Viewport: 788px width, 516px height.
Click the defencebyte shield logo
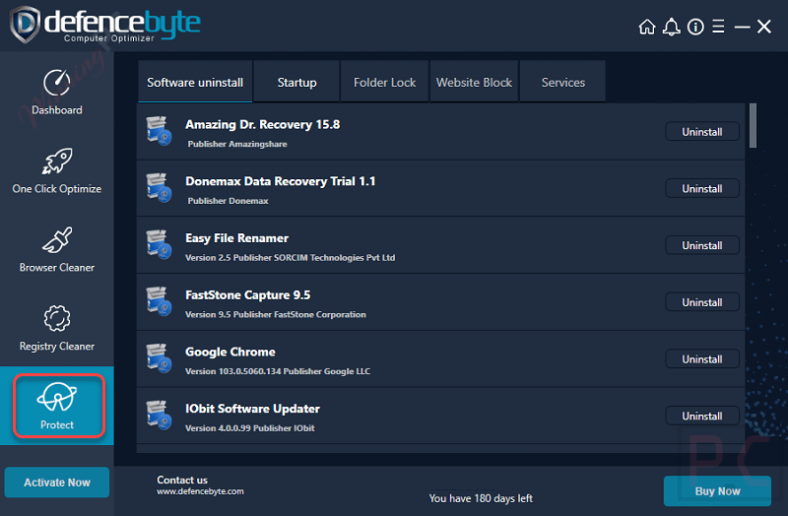click(25, 24)
